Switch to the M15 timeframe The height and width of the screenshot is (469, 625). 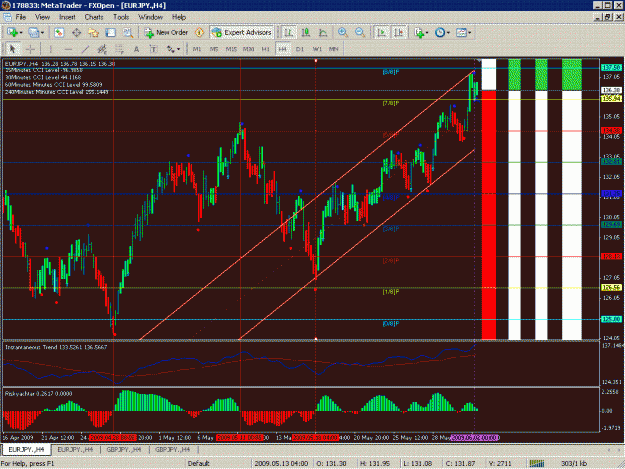231,49
